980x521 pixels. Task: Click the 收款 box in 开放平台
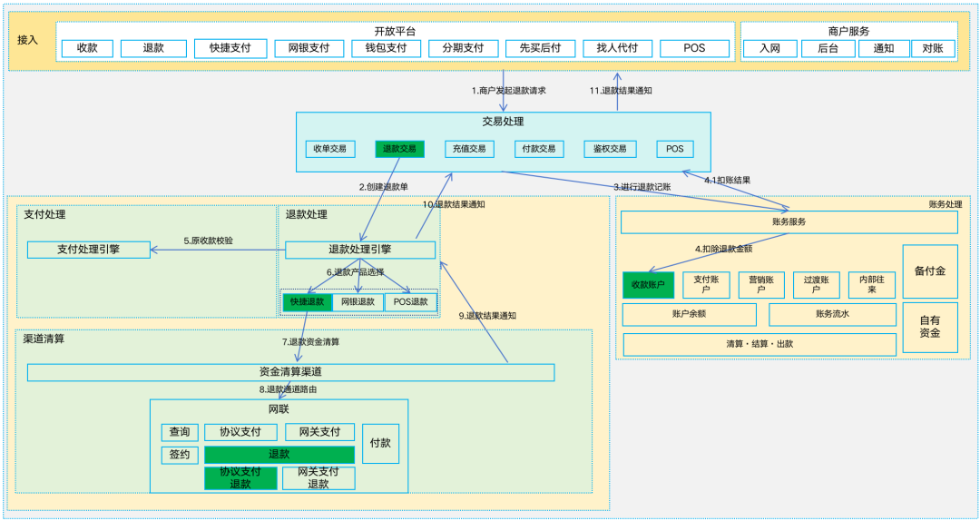click(x=87, y=48)
